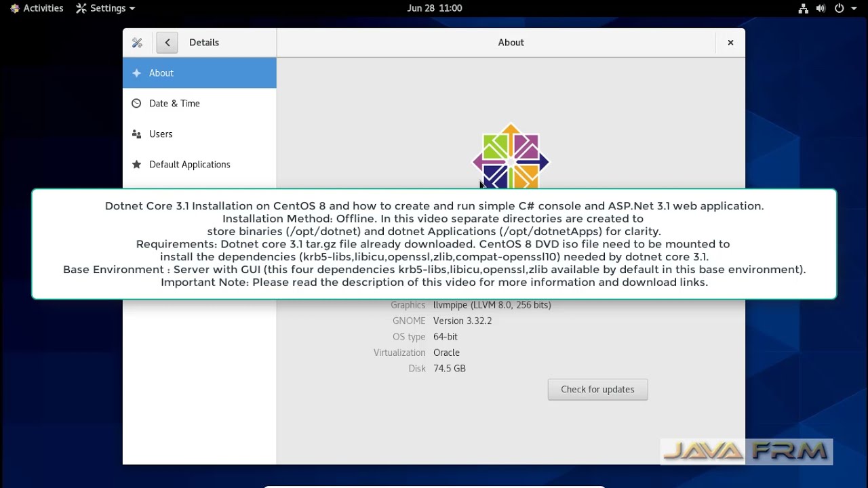Open Default Applications panel
Viewport: 868px width, 488px height.
click(199, 164)
